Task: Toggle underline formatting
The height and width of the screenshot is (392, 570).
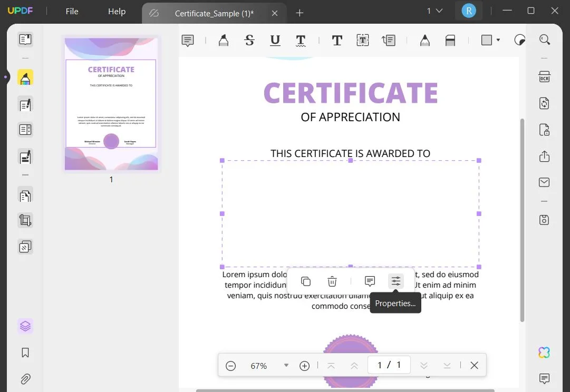Action: click(x=275, y=40)
